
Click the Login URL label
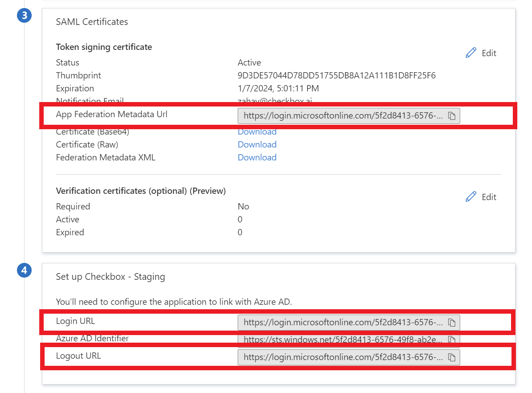click(75, 321)
